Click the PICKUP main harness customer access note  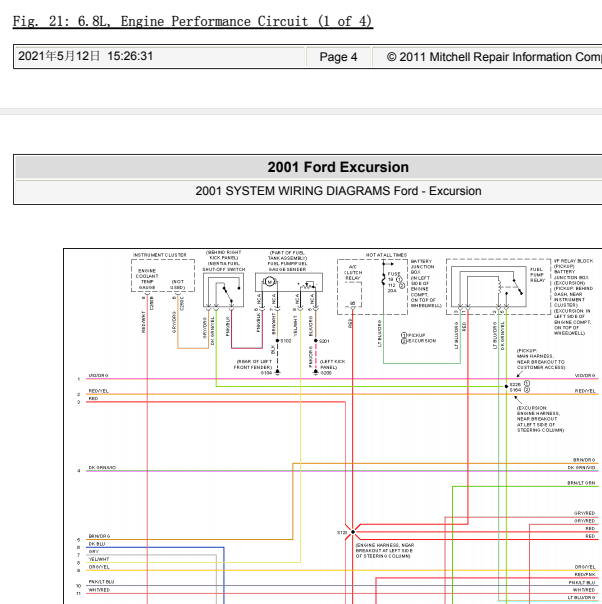(541, 359)
